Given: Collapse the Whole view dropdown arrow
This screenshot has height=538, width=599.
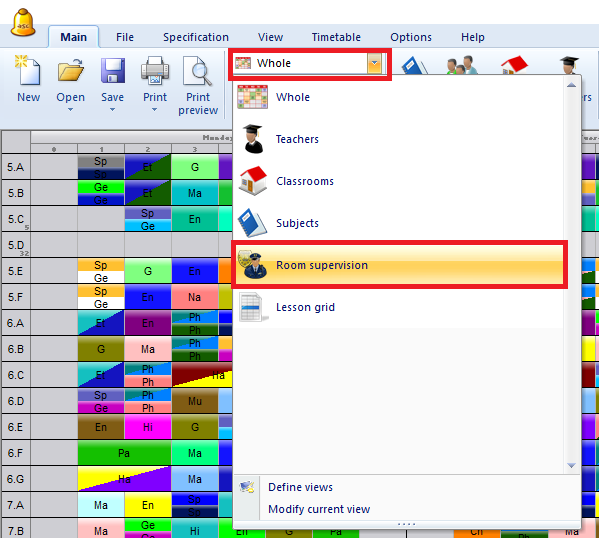Looking at the screenshot, I should pos(374,63).
